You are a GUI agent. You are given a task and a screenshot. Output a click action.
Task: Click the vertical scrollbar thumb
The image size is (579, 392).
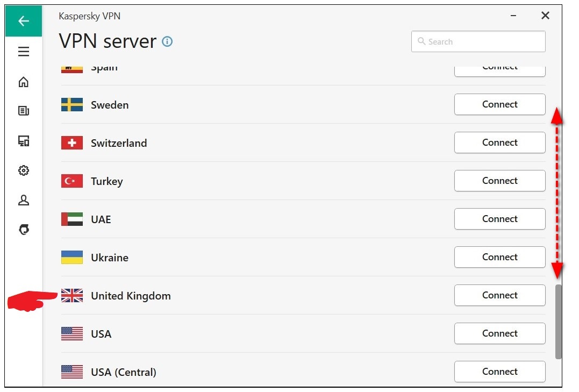tap(559, 321)
